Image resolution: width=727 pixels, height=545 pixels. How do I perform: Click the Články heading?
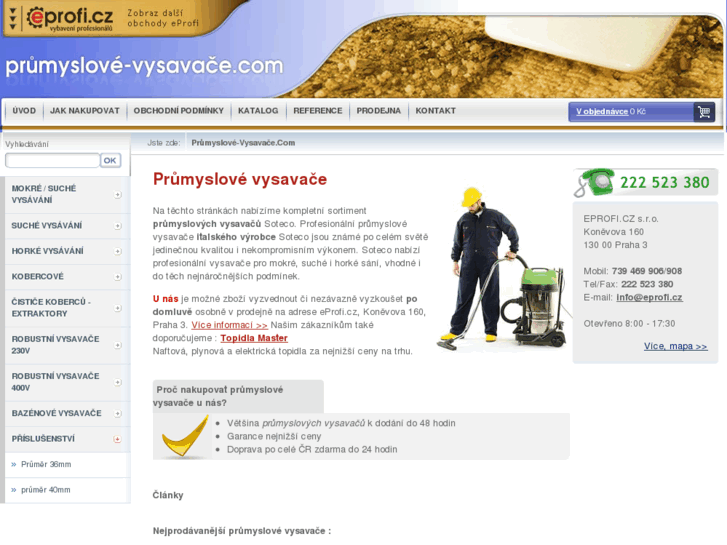click(168, 495)
